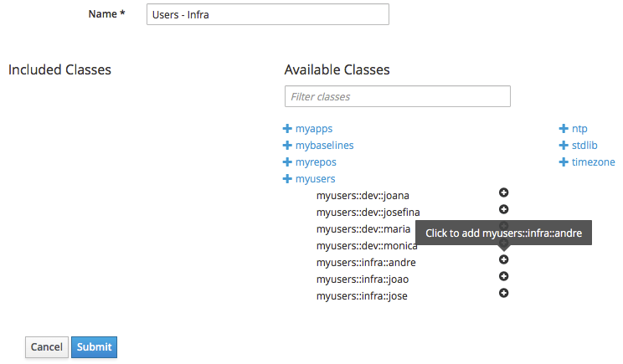The image size is (623, 364).
Task: Add myusers::infra::andre via its plus icon
Action: coord(504,259)
